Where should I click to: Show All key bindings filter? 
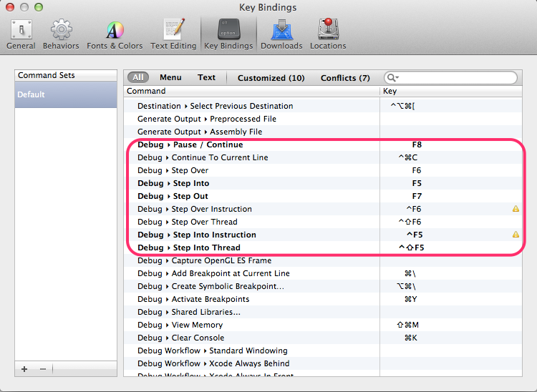(x=138, y=77)
